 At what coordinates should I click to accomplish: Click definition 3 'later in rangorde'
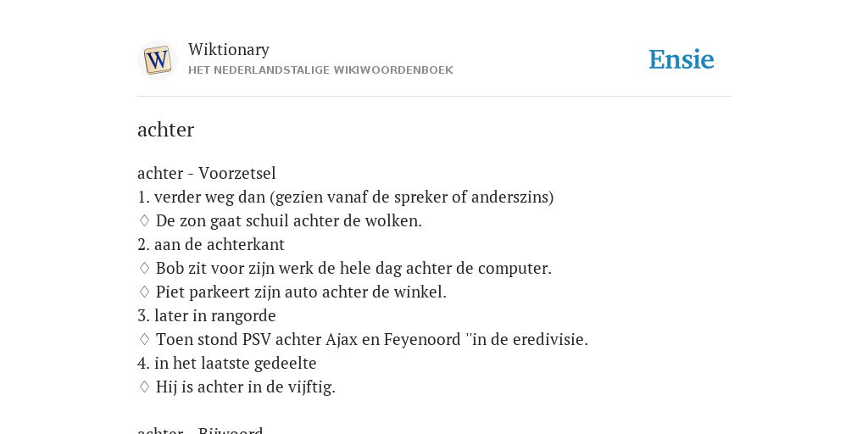tap(207, 315)
